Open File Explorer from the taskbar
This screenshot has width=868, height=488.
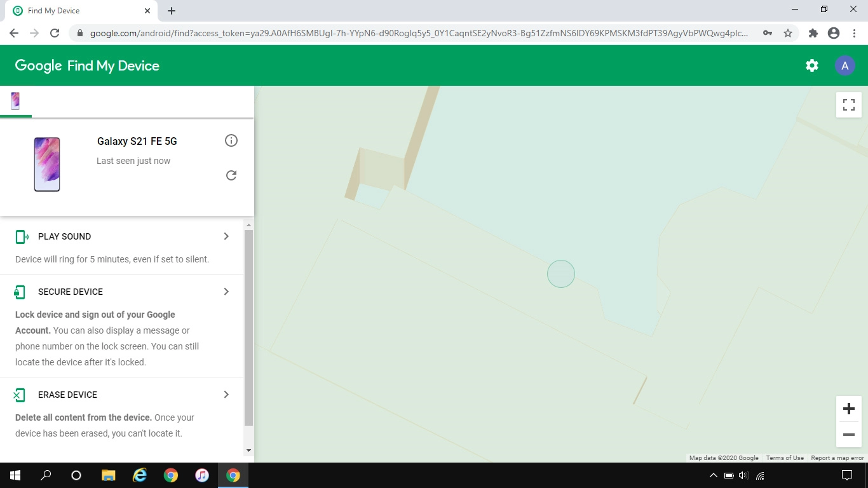tap(109, 475)
